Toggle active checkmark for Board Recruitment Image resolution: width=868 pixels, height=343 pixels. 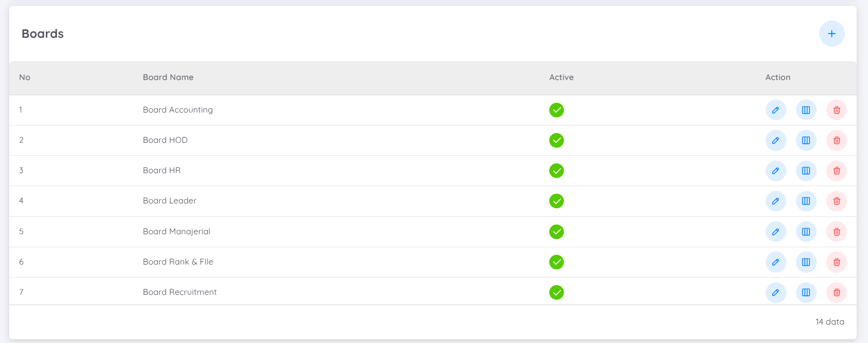(x=556, y=293)
